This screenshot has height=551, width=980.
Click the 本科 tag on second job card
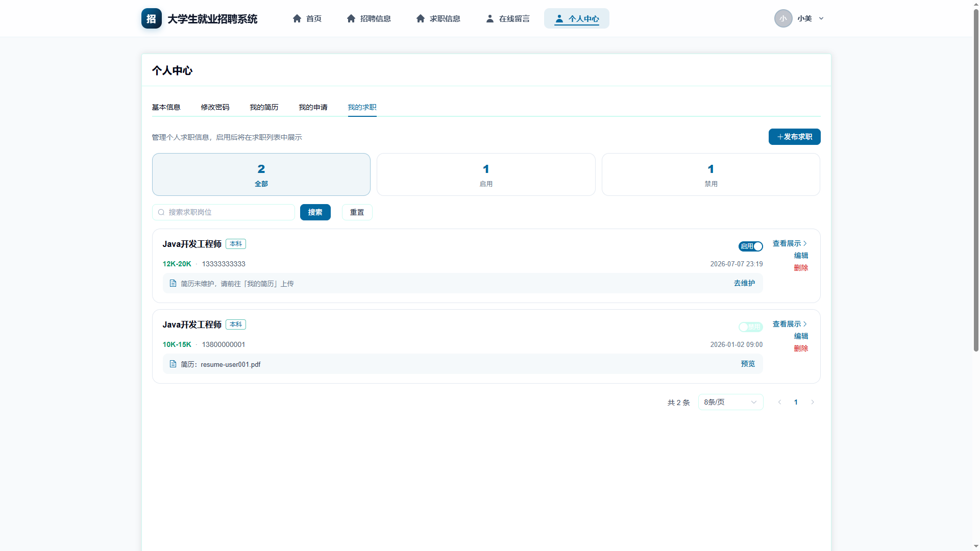(x=236, y=324)
